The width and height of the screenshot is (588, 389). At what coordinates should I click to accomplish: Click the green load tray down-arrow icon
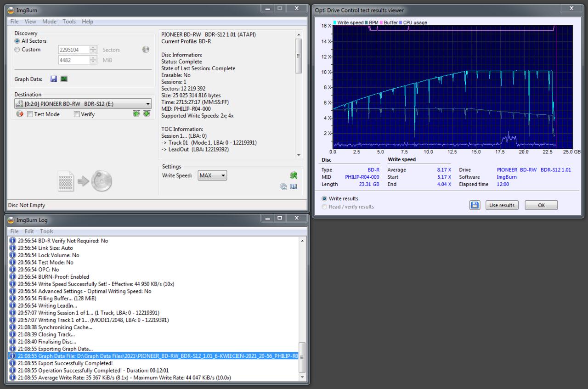click(147, 114)
